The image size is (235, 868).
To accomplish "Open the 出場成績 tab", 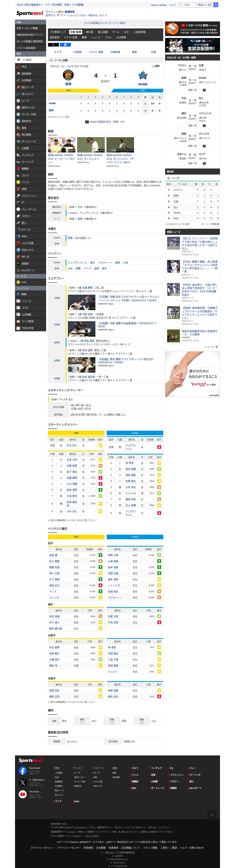I will click(115, 52).
